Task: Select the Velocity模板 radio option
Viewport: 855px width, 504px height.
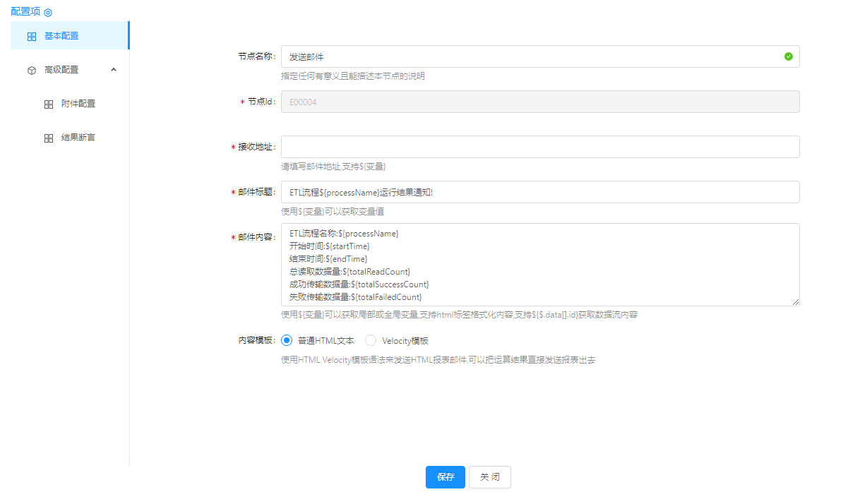Action: [371, 340]
